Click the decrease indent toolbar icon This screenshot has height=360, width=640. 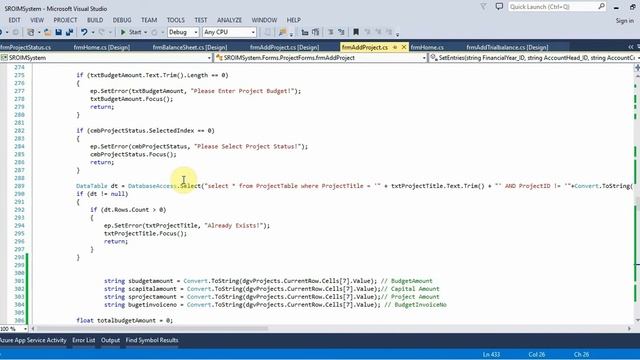click(304, 32)
